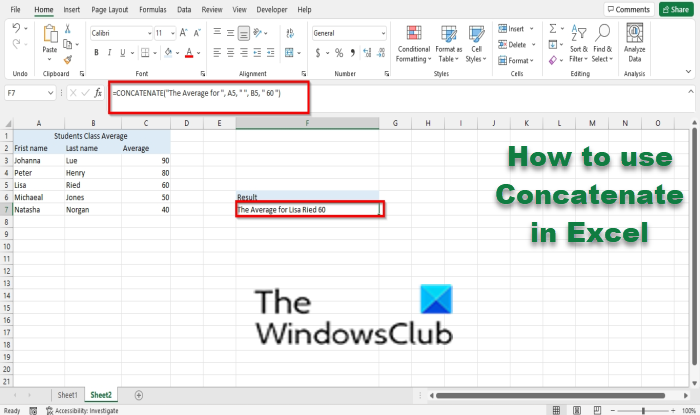
Task: Click the Merge & Center icon
Action: tap(289, 53)
